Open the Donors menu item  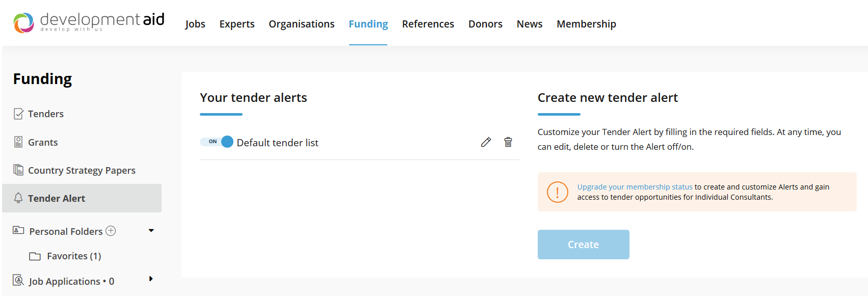click(x=485, y=24)
